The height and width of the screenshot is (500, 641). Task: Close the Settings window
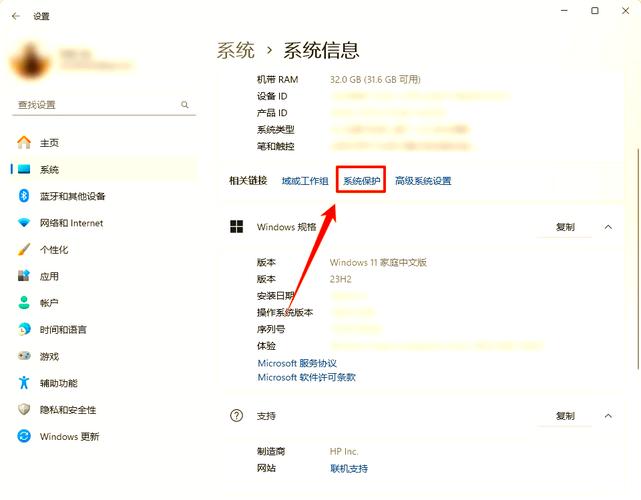[625, 11]
